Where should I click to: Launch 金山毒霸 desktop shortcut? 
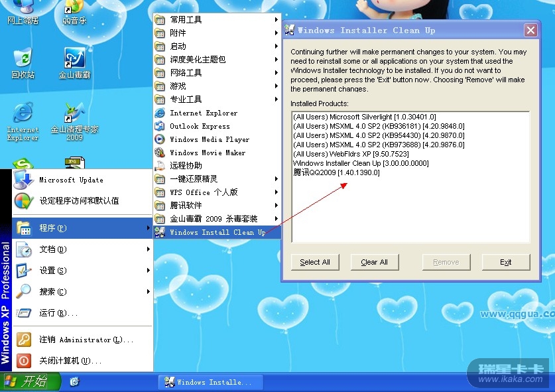click(x=74, y=63)
